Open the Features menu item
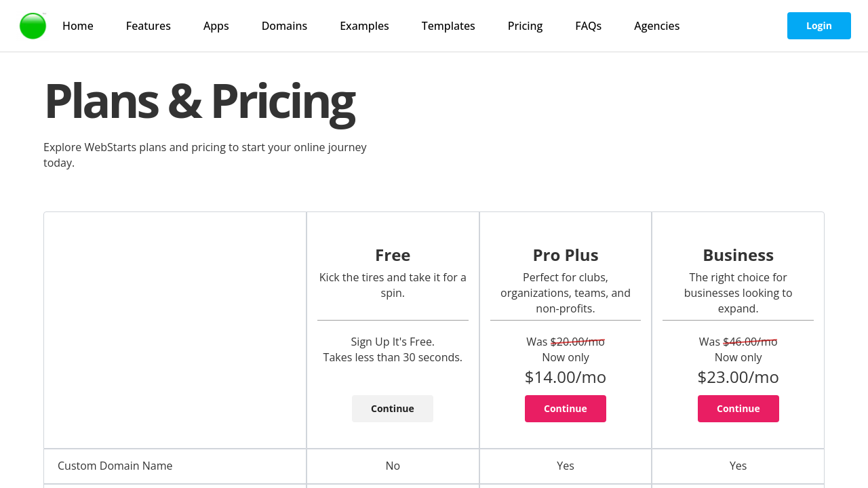Image resolution: width=868 pixels, height=488 pixels. tap(149, 26)
